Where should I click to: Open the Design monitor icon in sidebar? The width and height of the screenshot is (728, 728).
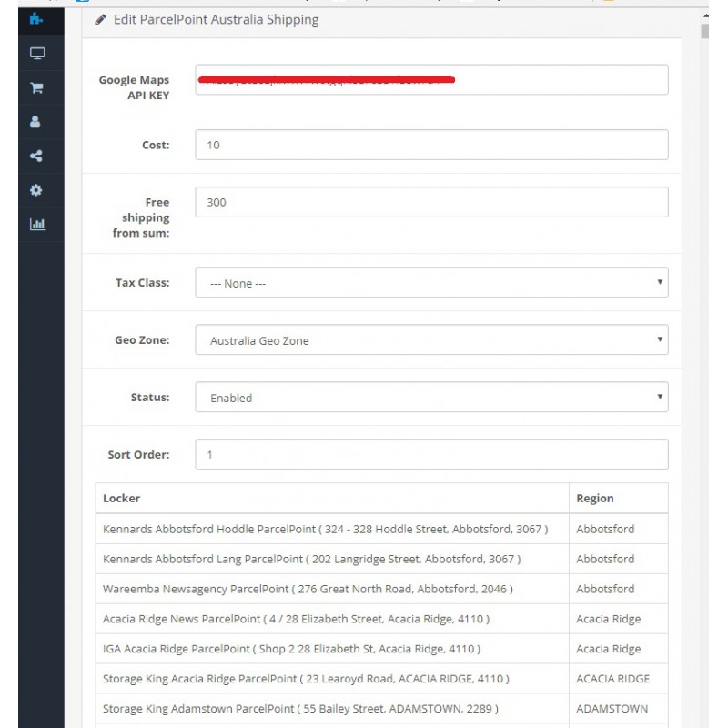36,54
